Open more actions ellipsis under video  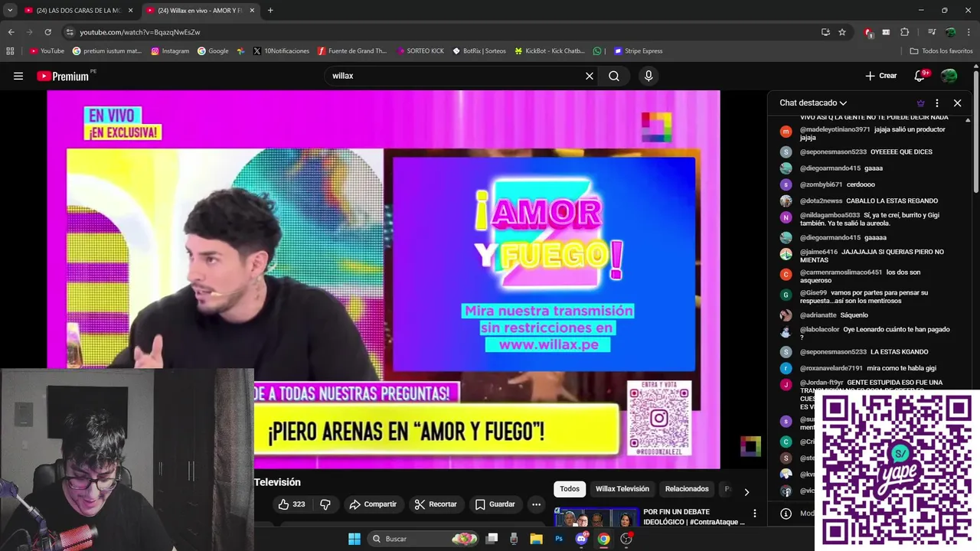click(x=536, y=504)
